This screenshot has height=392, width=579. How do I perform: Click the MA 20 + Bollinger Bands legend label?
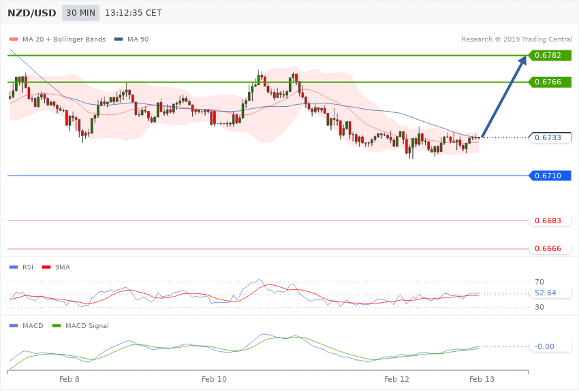point(64,39)
